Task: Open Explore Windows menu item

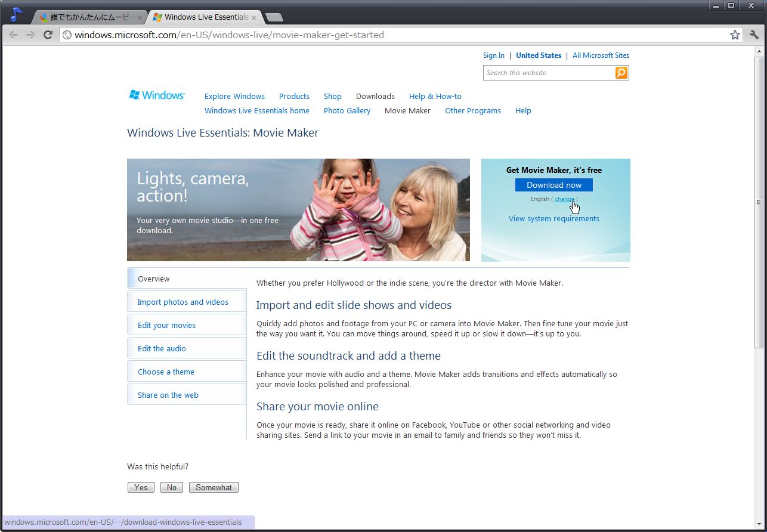Action: pyautogui.click(x=234, y=96)
